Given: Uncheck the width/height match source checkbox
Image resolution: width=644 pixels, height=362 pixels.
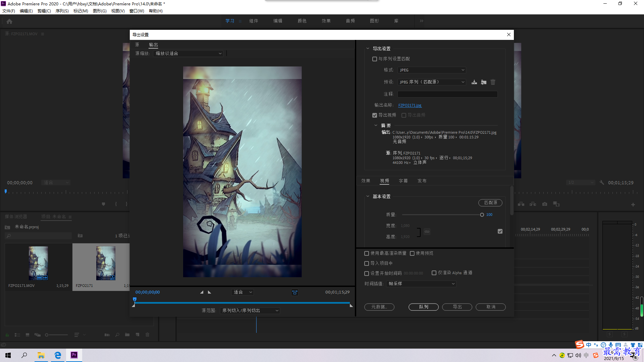Looking at the screenshot, I should tap(500, 231).
